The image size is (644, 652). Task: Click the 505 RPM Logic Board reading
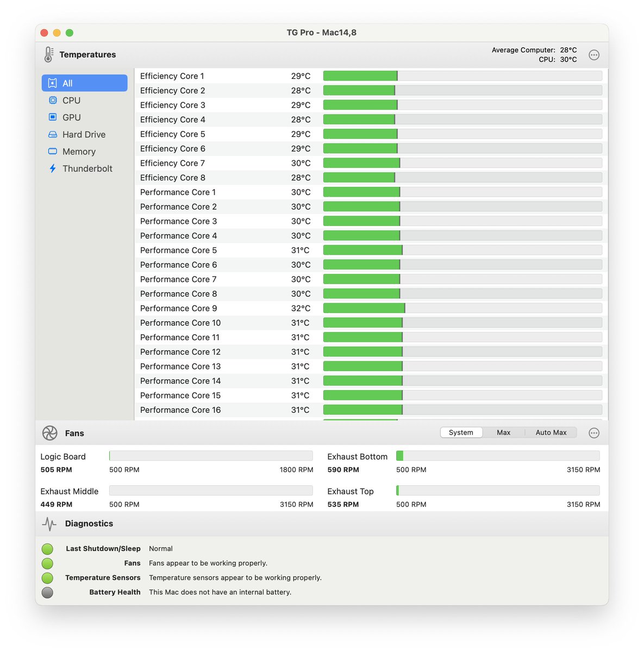[x=56, y=470]
